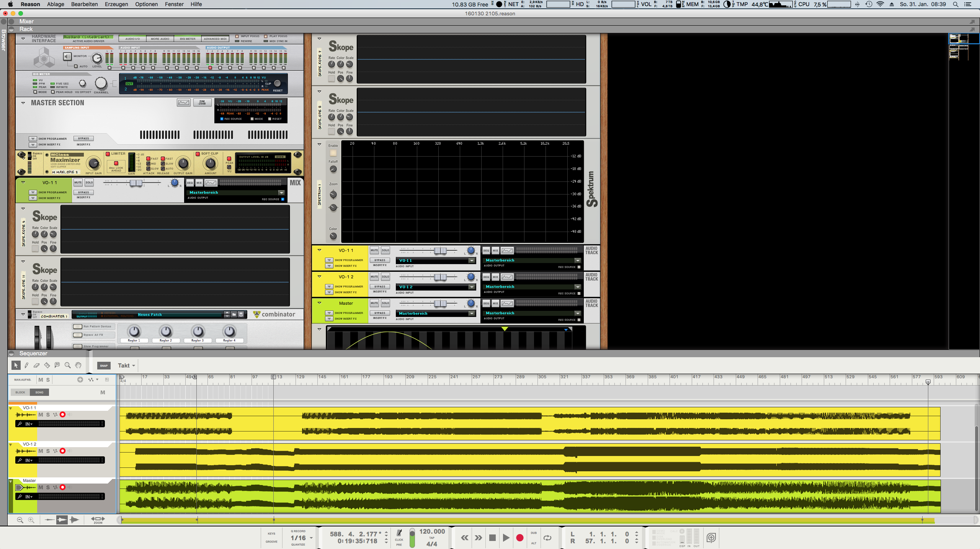Click the add track plus icon

(80, 380)
